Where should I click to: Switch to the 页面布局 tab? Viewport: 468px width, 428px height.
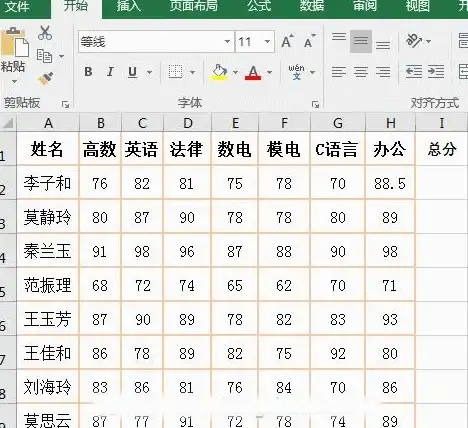pos(193,6)
